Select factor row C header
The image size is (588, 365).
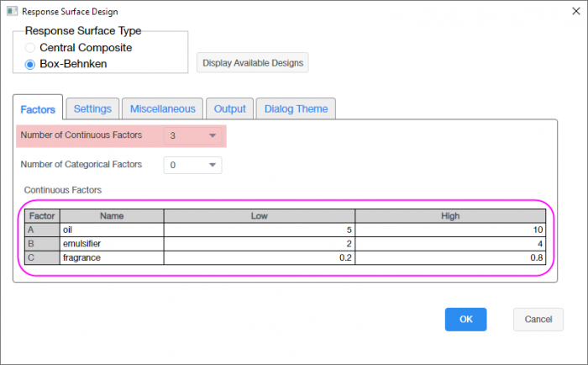(39, 258)
